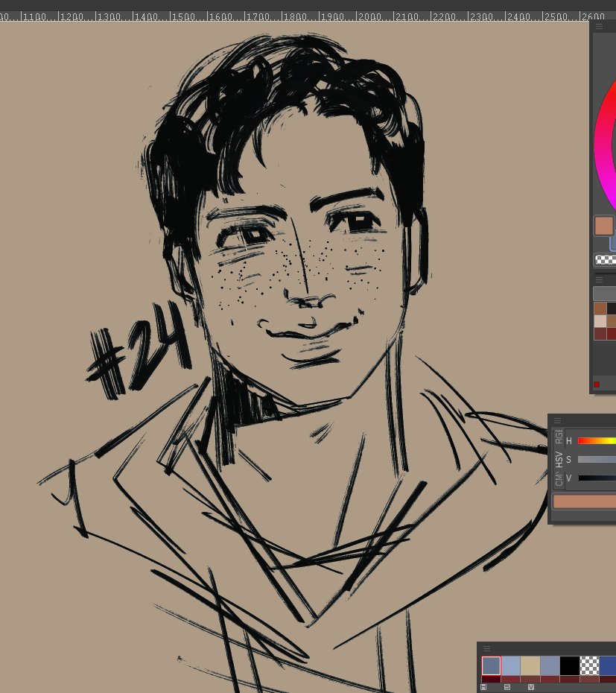Select the highlighted slate blue swatch
616x693 pixels.
tap(491, 665)
